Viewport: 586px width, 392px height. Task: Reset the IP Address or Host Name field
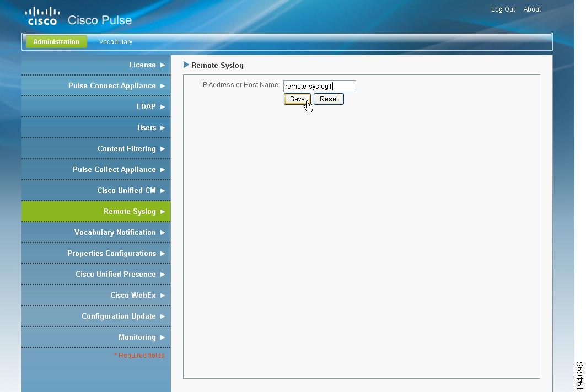(x=329, y=99)
